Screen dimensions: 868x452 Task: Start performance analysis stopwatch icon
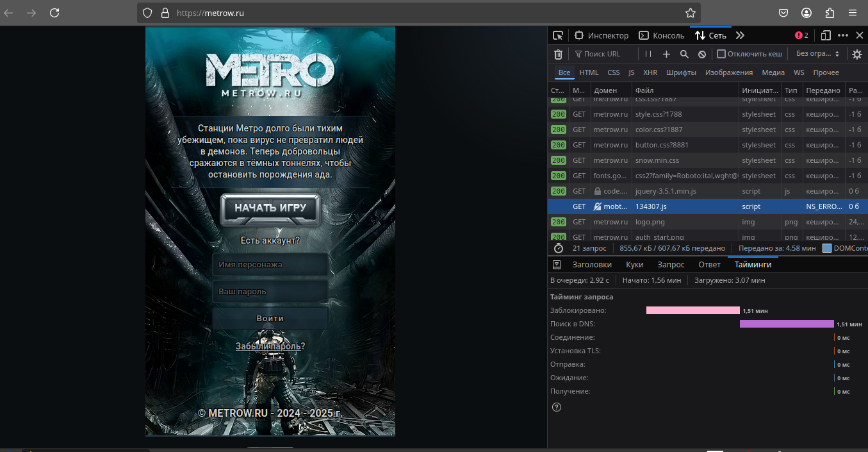558,248
